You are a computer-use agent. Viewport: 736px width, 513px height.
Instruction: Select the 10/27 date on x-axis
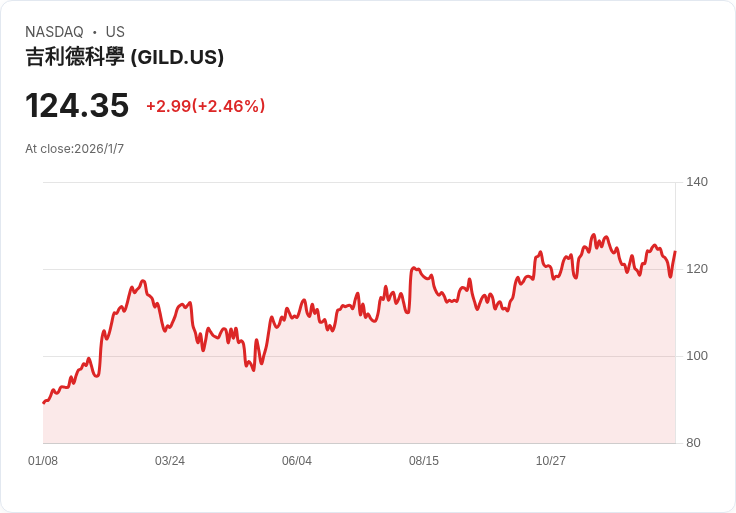551,461
